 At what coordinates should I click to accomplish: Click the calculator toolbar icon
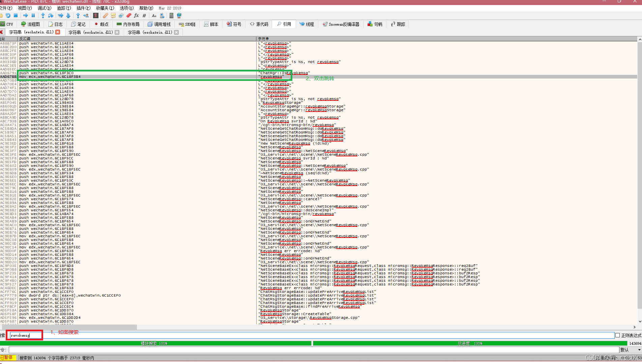171,16
